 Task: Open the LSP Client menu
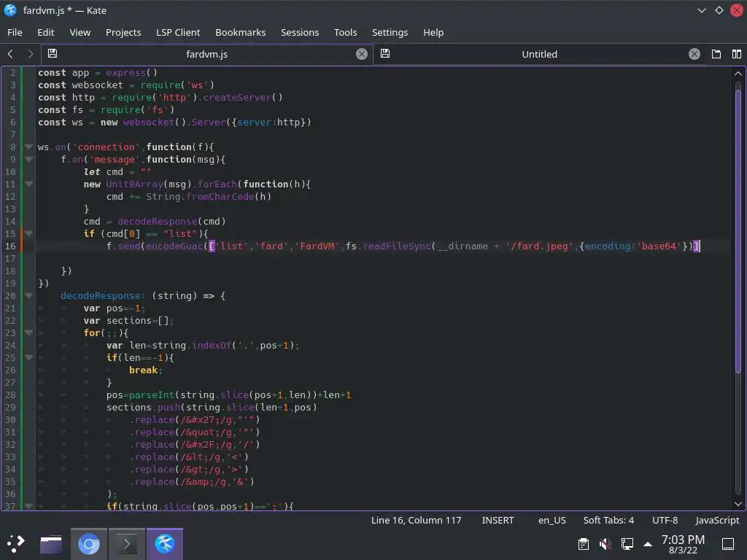(178, 32)
